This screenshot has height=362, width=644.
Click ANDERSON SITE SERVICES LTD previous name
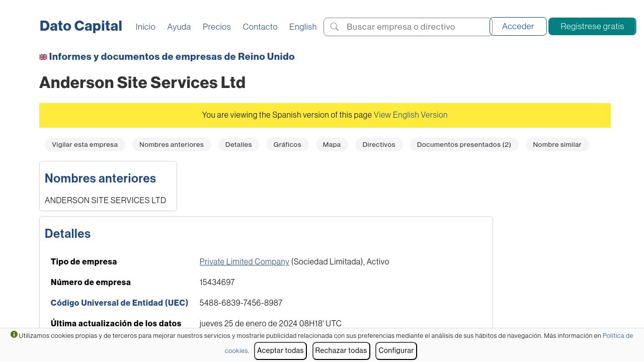(105, 200)
